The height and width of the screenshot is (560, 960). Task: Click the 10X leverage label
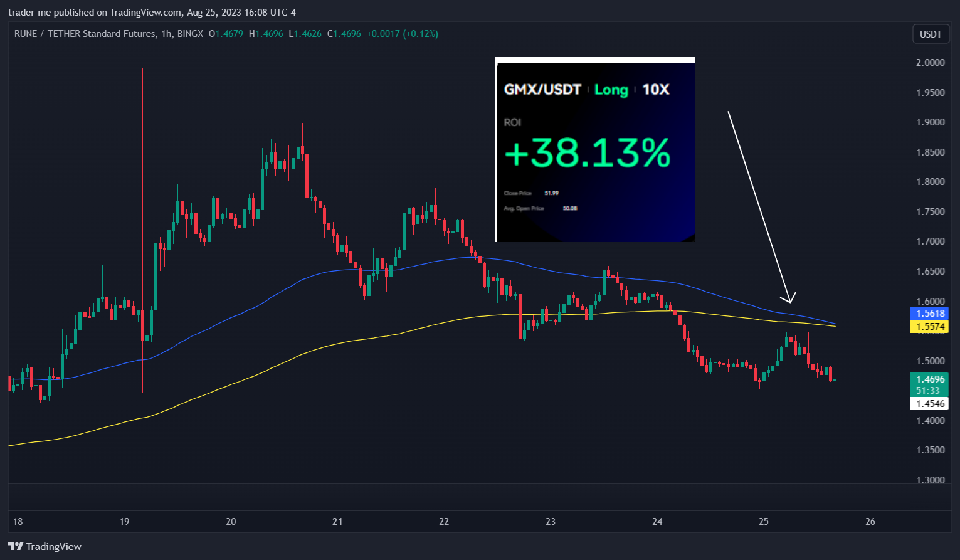(656, 90)
